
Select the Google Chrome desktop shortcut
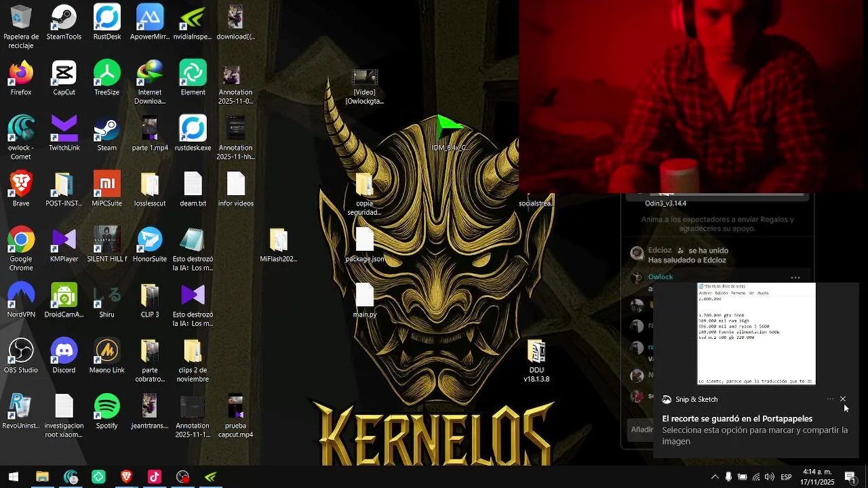(21, 249)
